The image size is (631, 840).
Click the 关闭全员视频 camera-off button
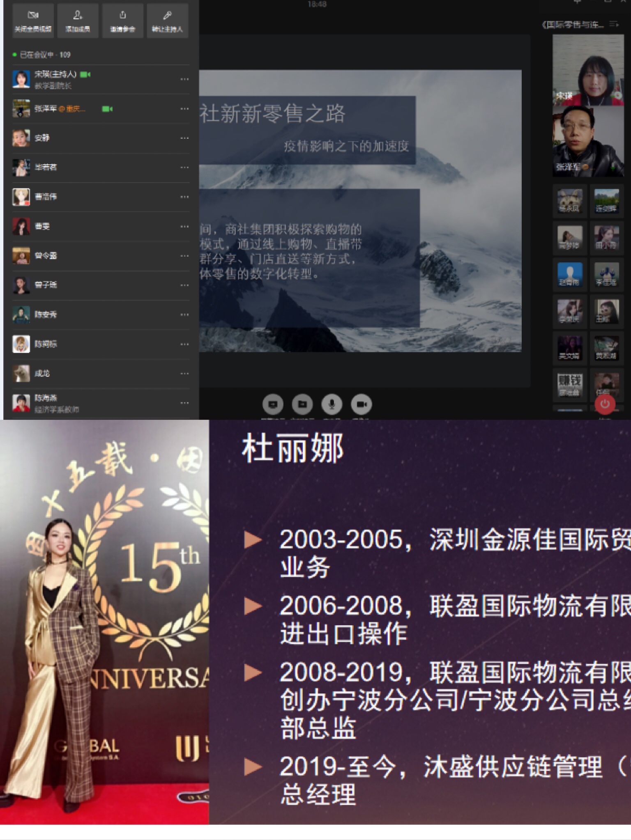(33, 21)
